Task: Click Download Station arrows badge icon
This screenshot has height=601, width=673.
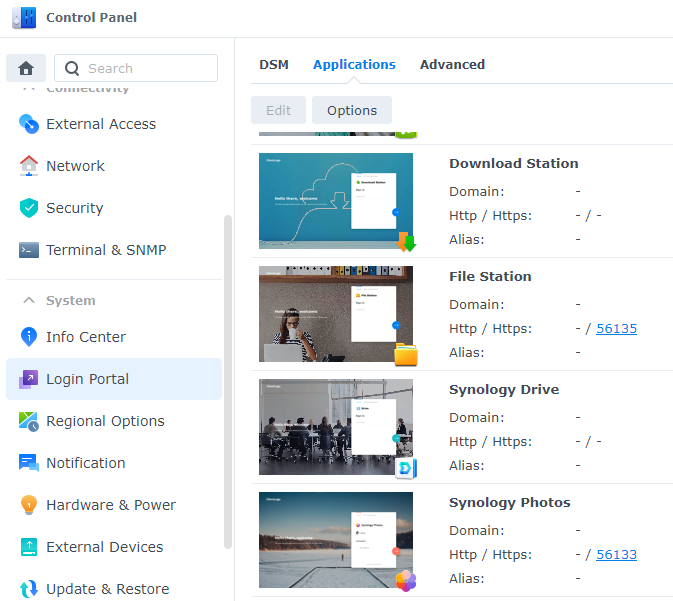Action: [x=406, y=242]
